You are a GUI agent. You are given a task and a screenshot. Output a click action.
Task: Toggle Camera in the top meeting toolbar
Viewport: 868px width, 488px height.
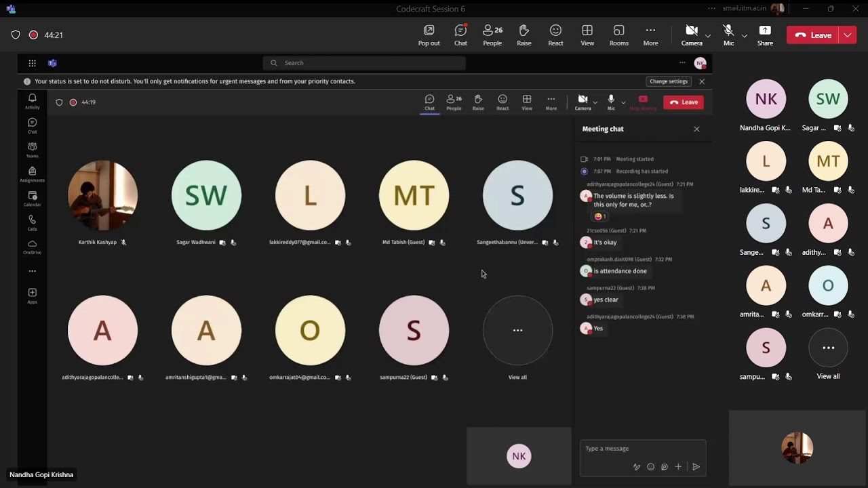(x=692, y=35)
